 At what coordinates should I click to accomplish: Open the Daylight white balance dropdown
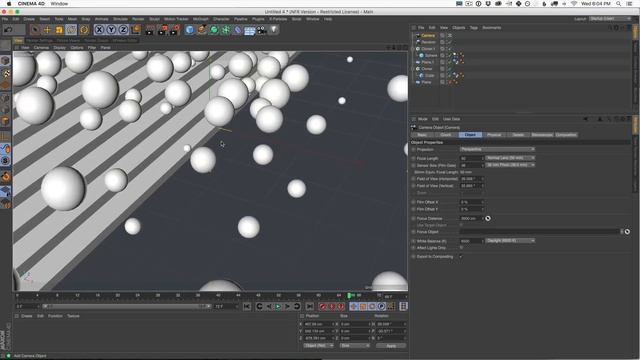510,241
